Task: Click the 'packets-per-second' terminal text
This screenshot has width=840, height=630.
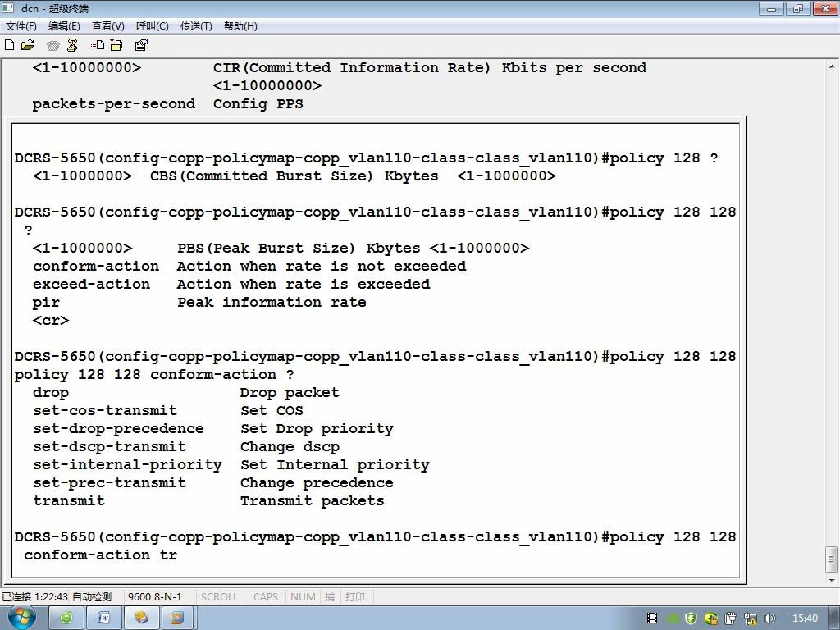Action: [113, 103]
